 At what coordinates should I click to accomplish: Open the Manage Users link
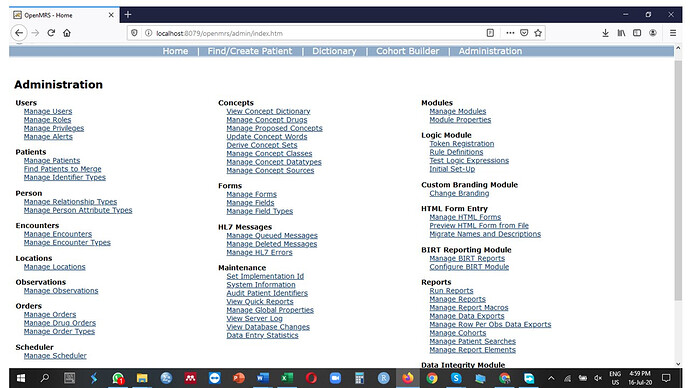pos(48,111)
